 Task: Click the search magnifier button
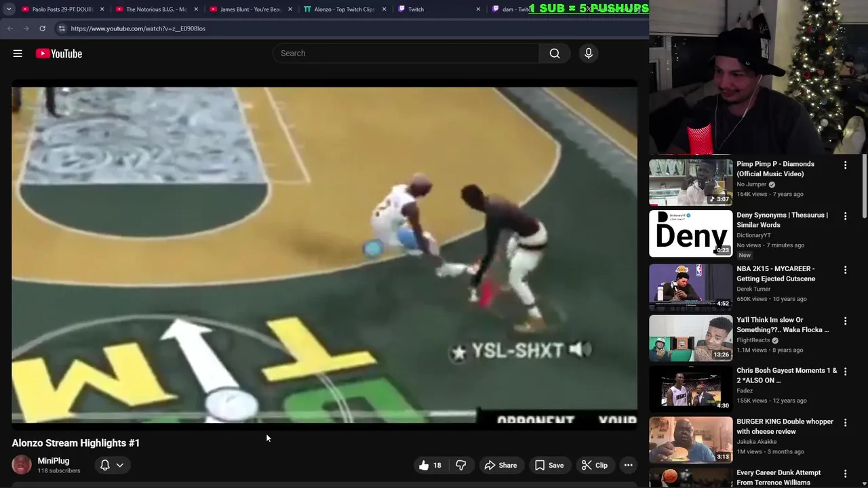[x=555, y=54]
